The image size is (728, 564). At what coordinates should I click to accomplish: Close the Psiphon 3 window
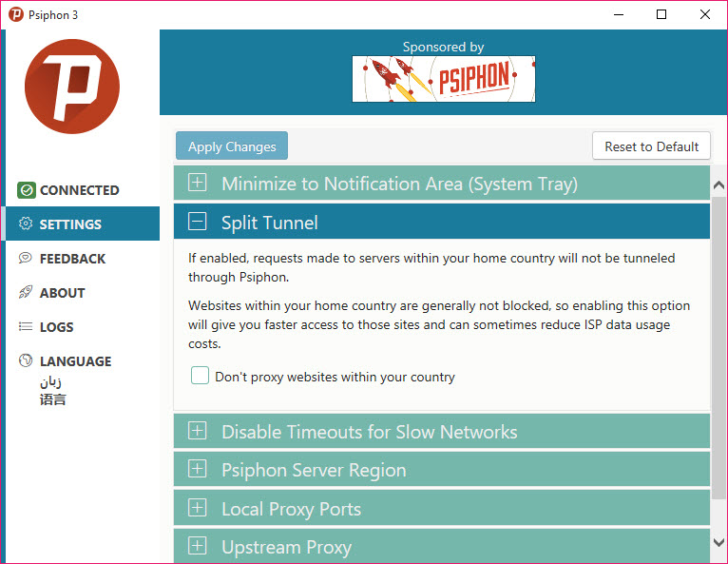(705, 14)
